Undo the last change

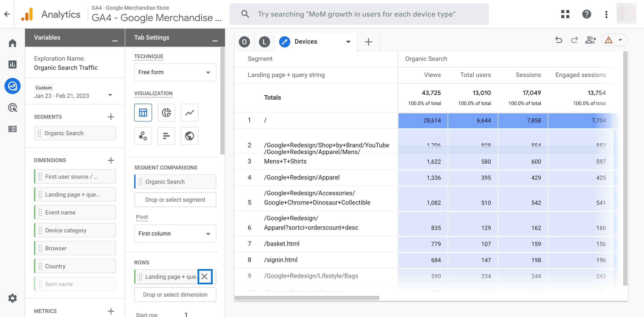(x=559, y=40)
